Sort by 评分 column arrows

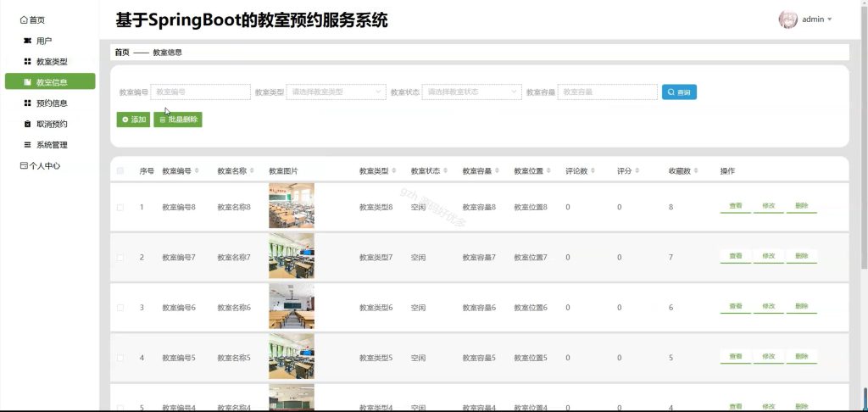point(637,170)
